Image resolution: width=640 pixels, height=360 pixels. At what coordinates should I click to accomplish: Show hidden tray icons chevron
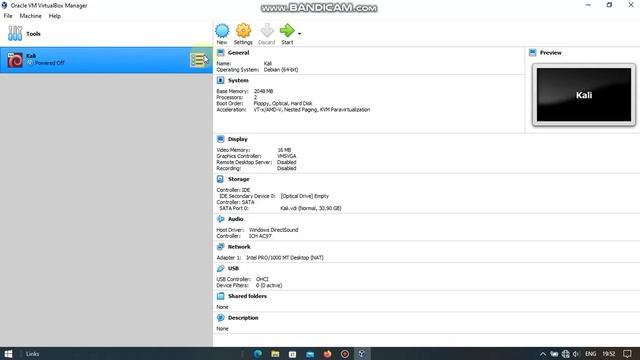pyautogui.click(x=542, y=354)
